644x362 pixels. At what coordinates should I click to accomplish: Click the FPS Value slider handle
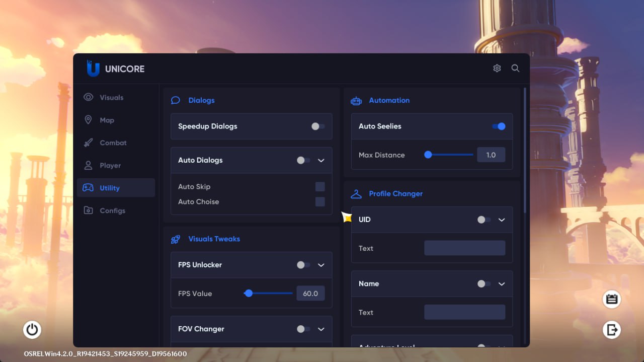(249, 293)
